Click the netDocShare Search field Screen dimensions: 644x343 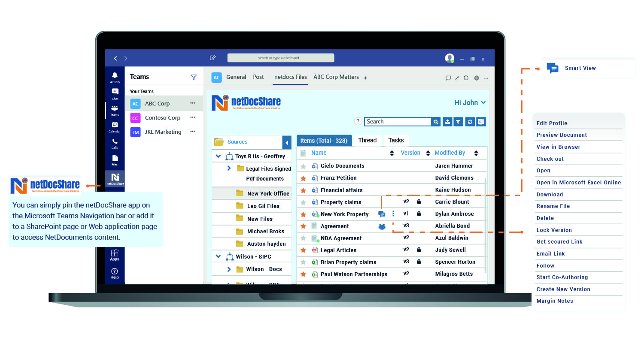398,122
